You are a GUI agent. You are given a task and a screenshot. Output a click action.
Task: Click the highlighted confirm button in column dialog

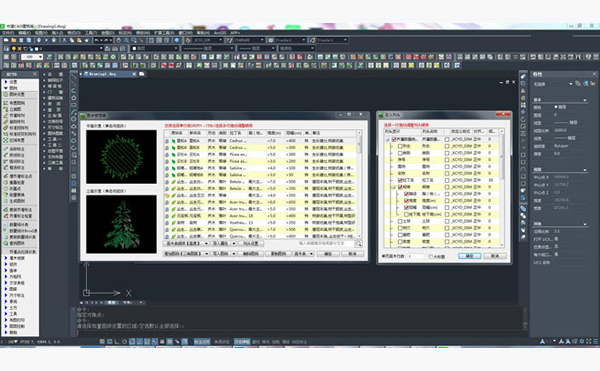tap(469, 256)
